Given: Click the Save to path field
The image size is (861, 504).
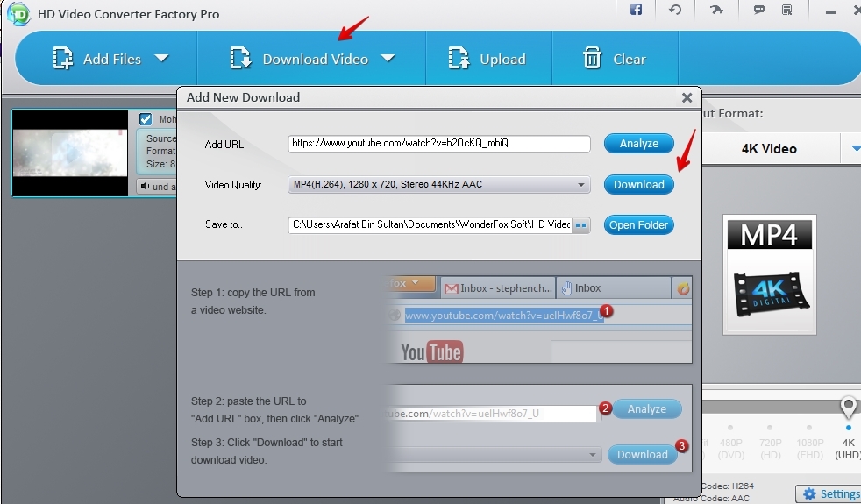Looking at the screenshot, I should pyautogui.click(x=430, y=224).
